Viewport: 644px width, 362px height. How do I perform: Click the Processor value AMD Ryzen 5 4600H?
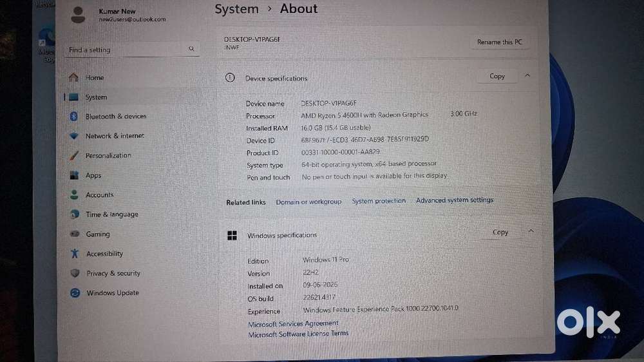[x=365, y=115]
